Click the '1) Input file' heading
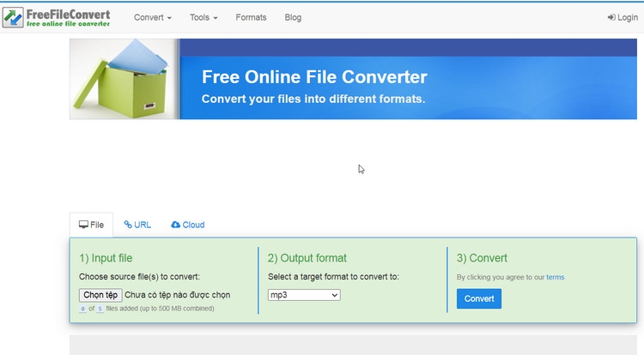Screen dimensions: 644x355 (x=106, y=258)
